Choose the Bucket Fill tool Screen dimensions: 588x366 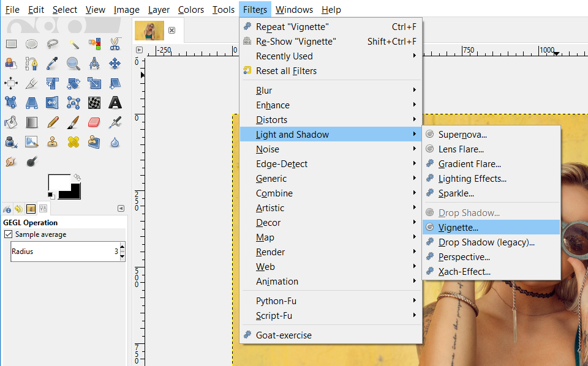click(x=11, y=122)
